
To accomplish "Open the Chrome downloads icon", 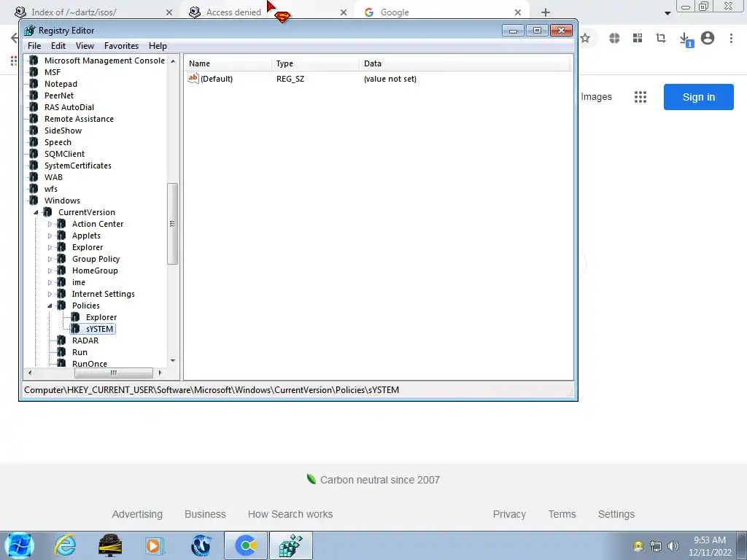I will point(685,39).
